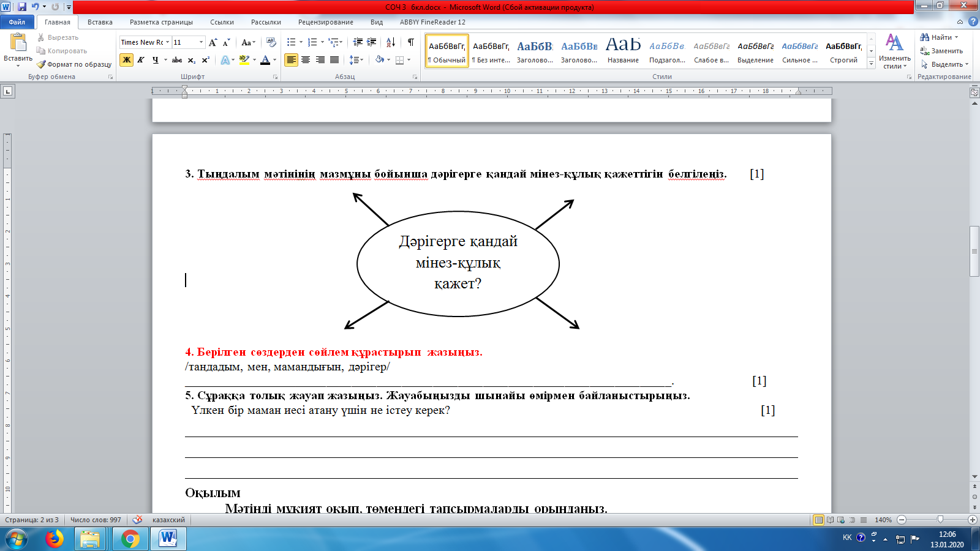
Task: Toggle italic formatting button
Action: pos(141,60)
